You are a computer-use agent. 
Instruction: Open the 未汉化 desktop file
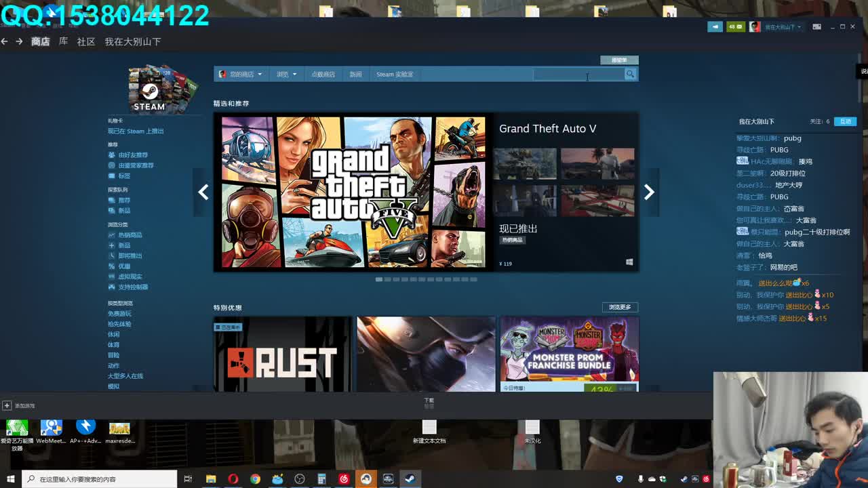[x=532, y=432]
